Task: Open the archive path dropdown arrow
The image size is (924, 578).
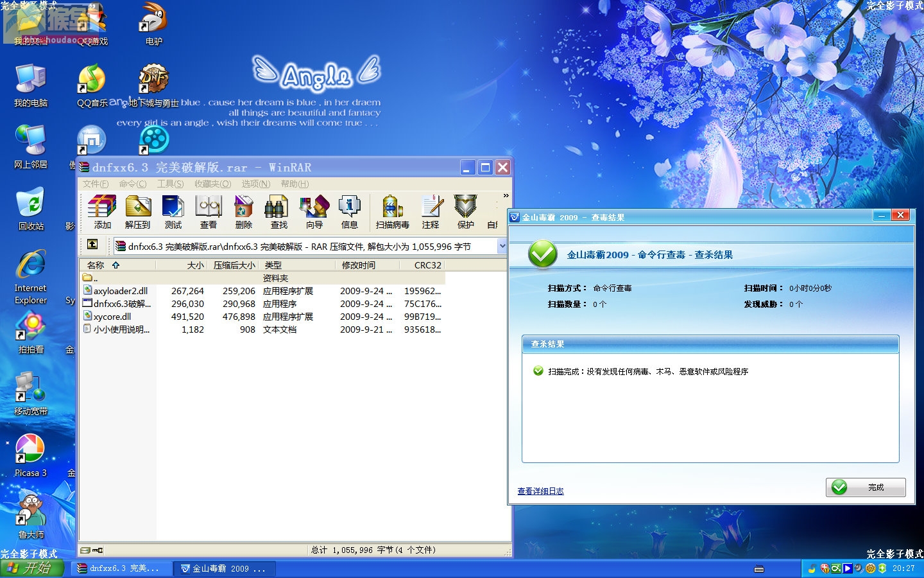Action: pyautogui.click(x=502, y=246)
